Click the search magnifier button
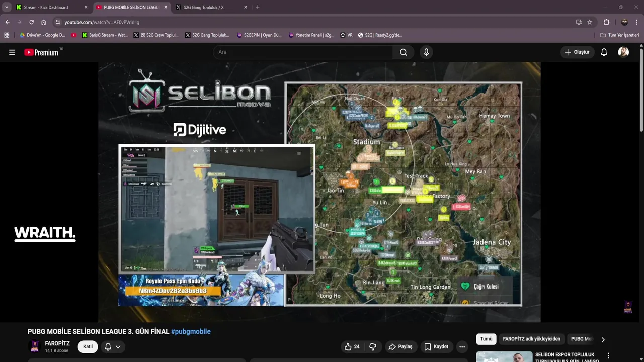This screenshot has height=362, width=644. tap(404, 52)
